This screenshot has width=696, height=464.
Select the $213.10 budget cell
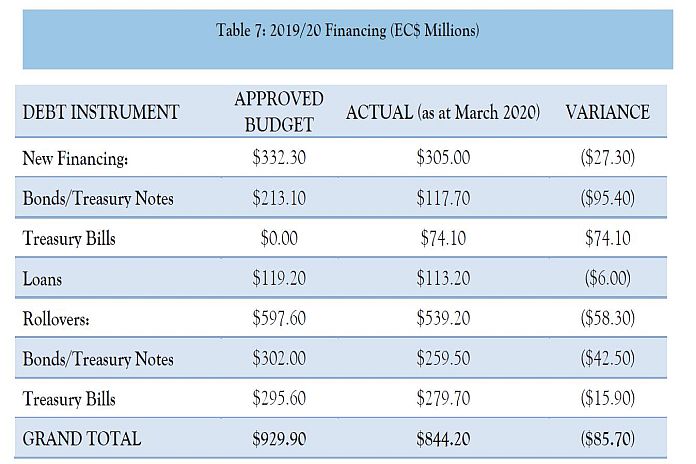pos(279,198)
